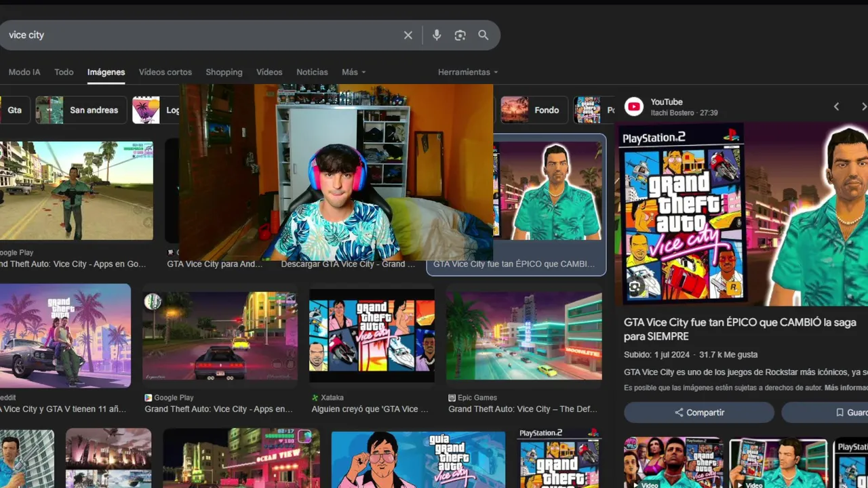Click the Compartir button
This screenshot has width=868, height=488.
[x=699, y=412]
